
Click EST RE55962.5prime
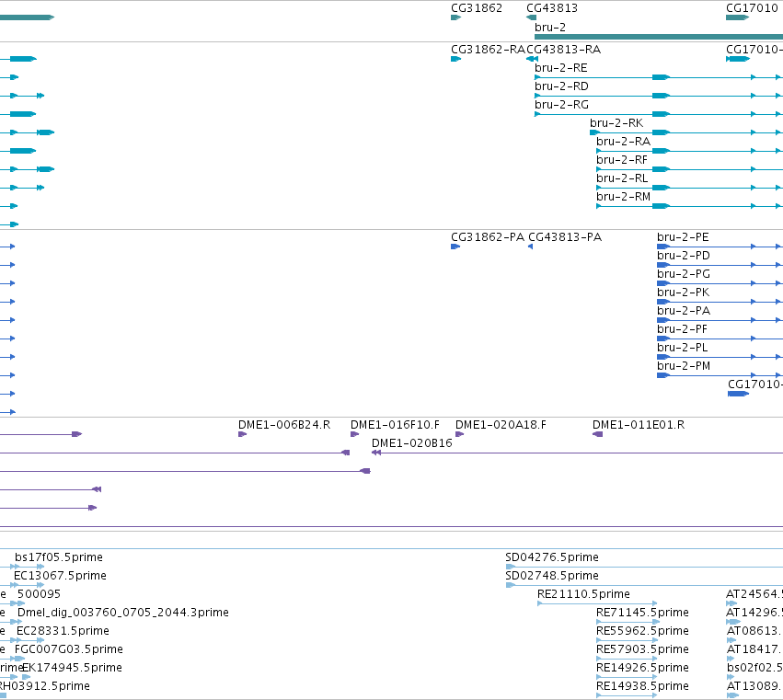tap(642, 631)
